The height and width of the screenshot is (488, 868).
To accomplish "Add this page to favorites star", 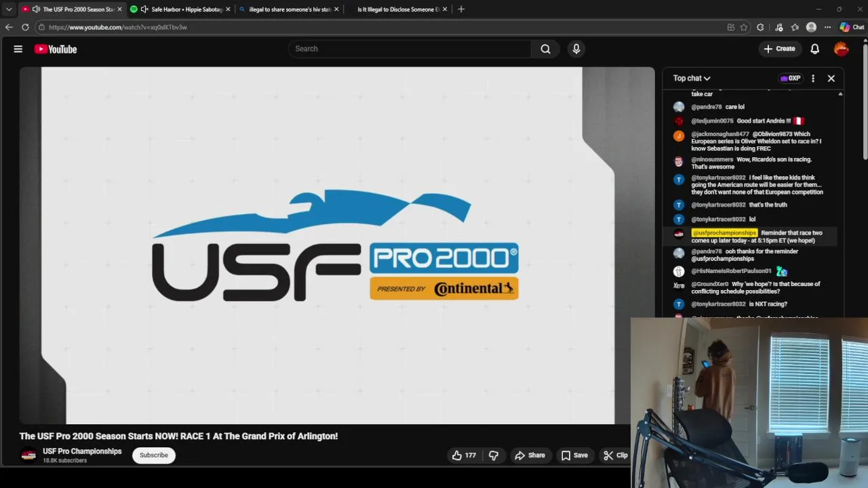I will (x=744, y=27).
